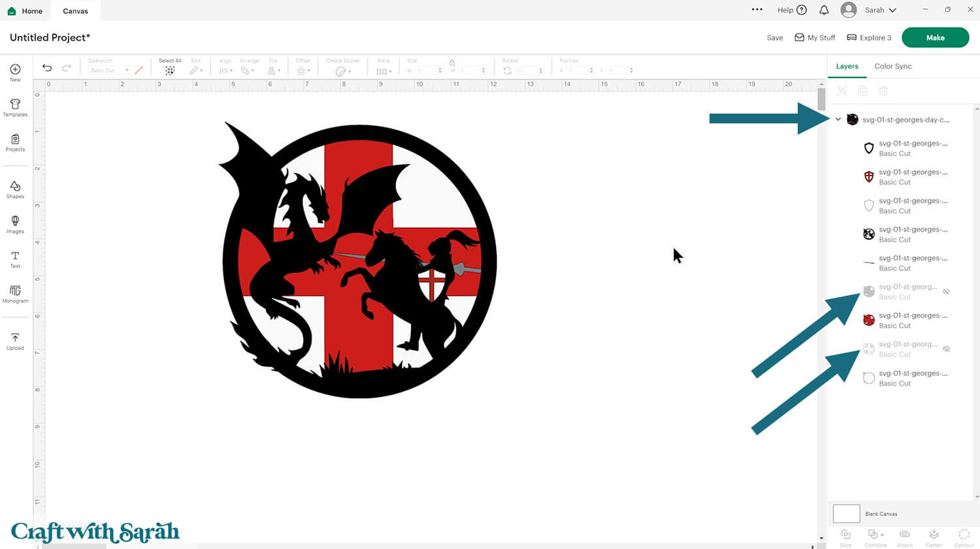This screenshot has height=549, width=980.
Task: Click the Duplicate icon in the Layers panel
Action: [x=862, y=91]
